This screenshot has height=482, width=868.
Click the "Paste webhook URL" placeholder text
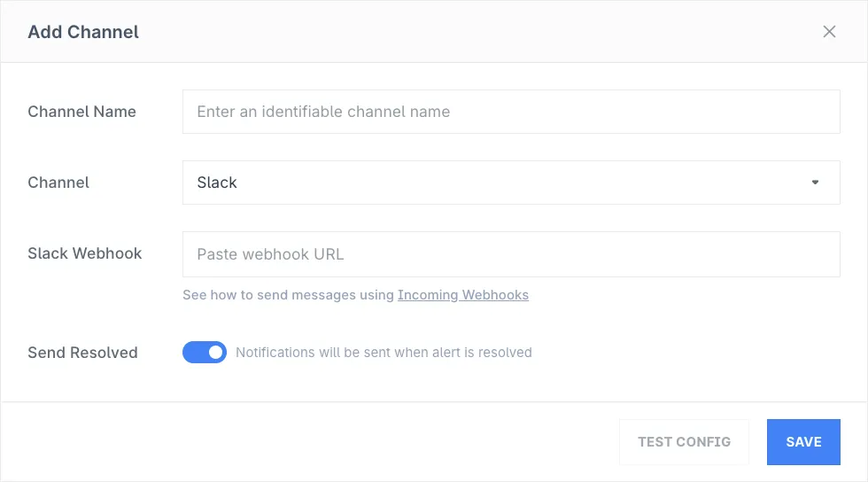coord(270,254)
